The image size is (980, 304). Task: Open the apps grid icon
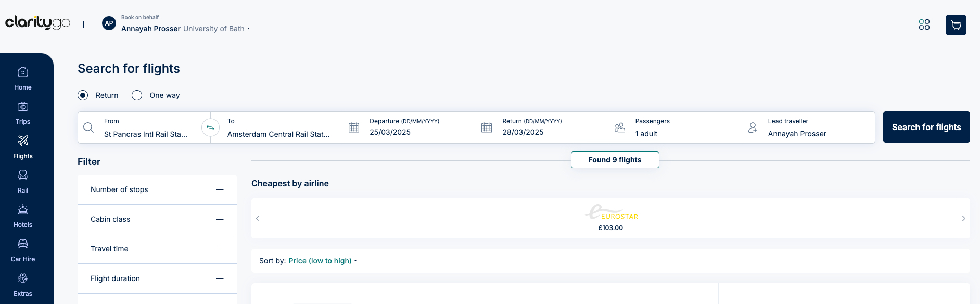[924, 24]
